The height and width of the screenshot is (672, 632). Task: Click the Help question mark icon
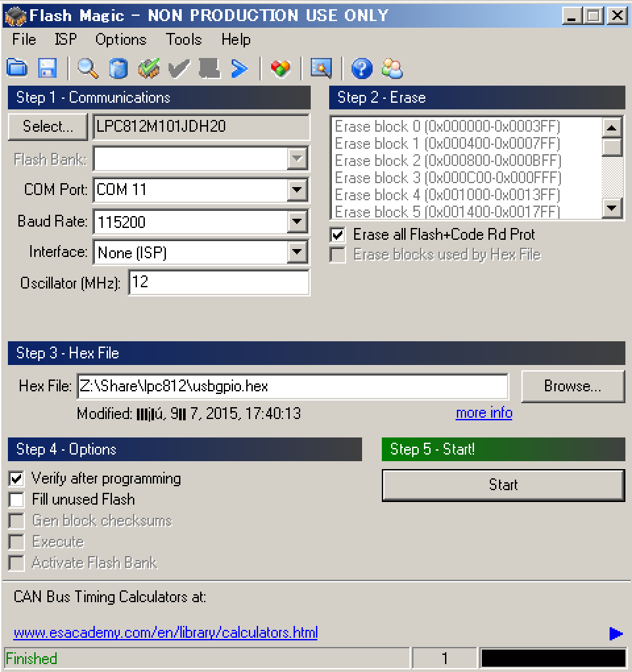point(361,68)
